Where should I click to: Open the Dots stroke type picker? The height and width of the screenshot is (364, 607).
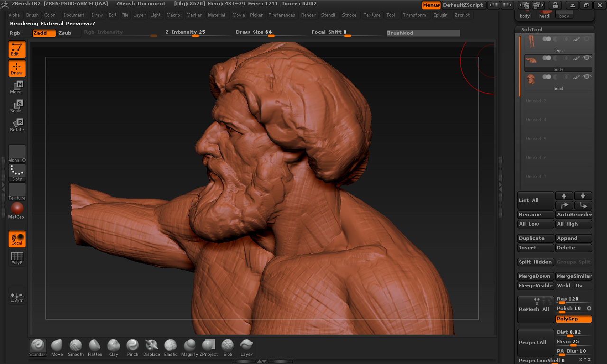click(17, 172)
